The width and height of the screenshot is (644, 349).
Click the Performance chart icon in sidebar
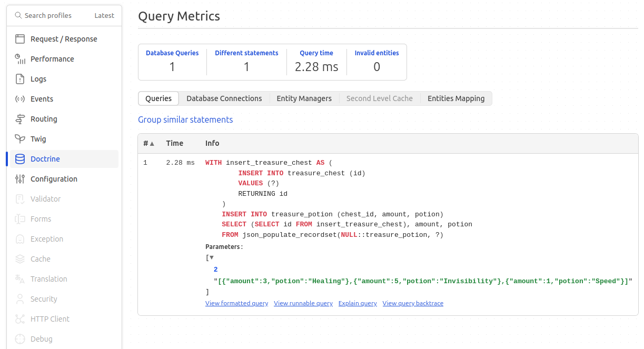[20, 59]
